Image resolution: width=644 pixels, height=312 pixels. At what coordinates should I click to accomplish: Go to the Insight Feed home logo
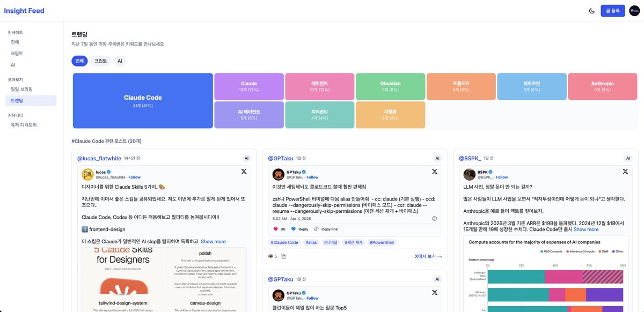tap(24, 11)
